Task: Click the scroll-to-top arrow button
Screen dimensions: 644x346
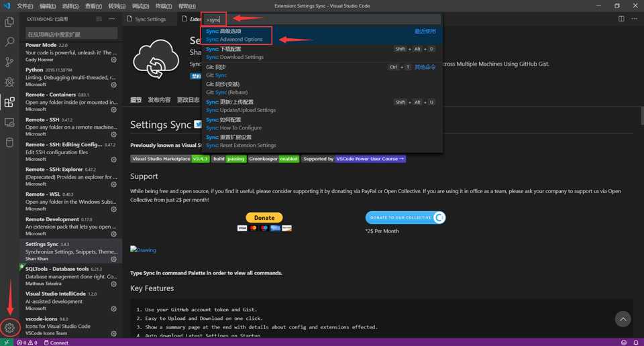Action: [623, 319]
